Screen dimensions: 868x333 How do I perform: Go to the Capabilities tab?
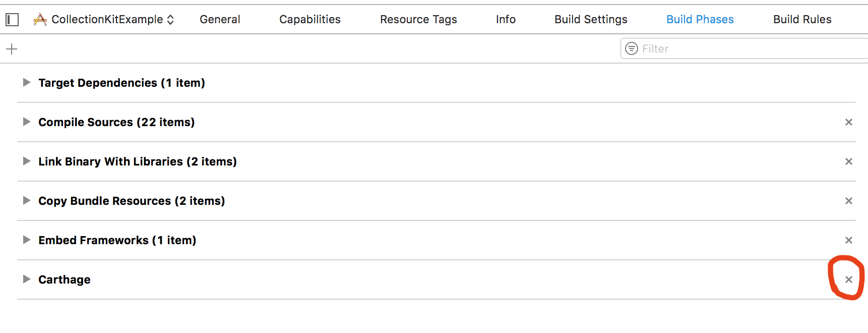point(309,19)
